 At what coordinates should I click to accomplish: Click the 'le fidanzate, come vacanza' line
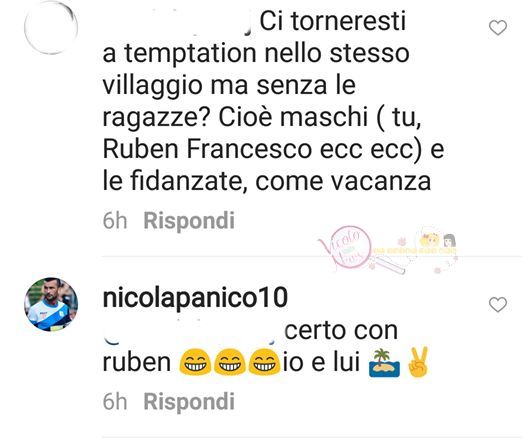pos(267,182)
